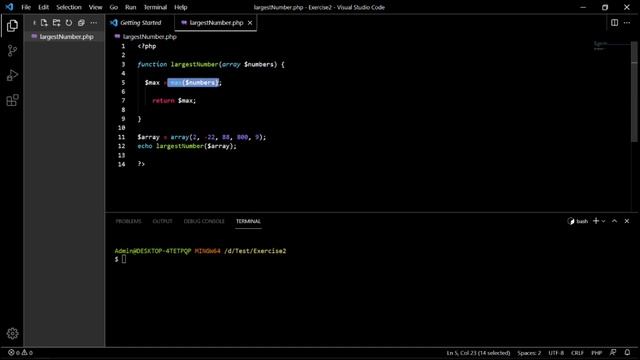Change end of line sequence CRLF
The image size is (640, 360).
[x=577, y=353]
